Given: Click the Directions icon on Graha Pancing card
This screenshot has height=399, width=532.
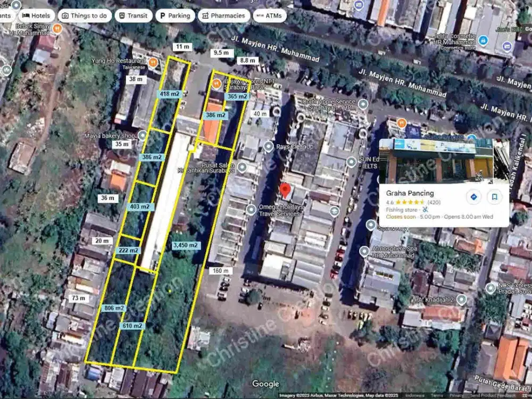Looking at the screenshot, I should [473, 196].
